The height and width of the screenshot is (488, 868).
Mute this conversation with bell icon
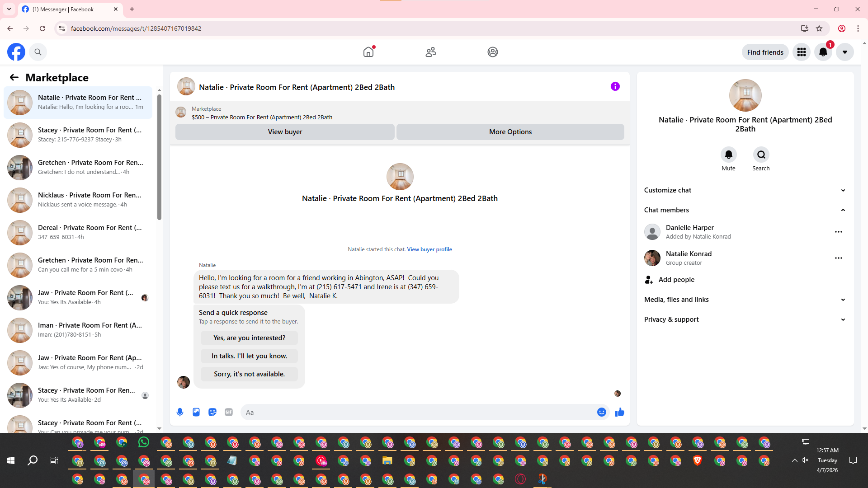[x=728, y=155]
